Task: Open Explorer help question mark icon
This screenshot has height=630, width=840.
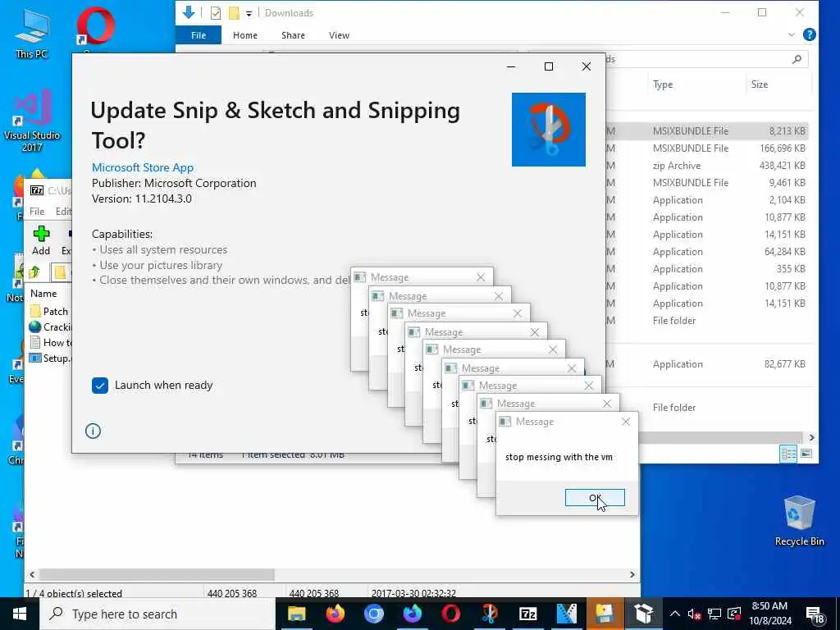Action: (x=810, y=34)
